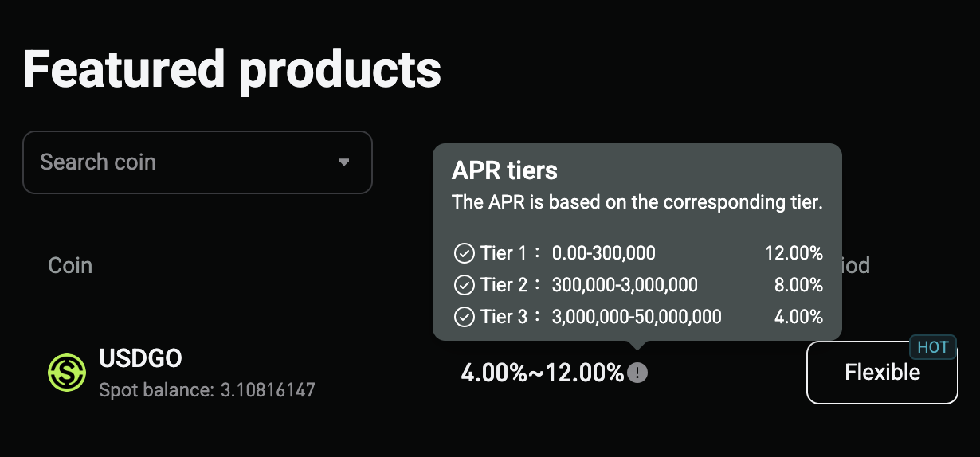This screenshot has height=457, width=980.
Task: Click the 4.00%~12.00% APR range
Action: [x=543, y=373]
